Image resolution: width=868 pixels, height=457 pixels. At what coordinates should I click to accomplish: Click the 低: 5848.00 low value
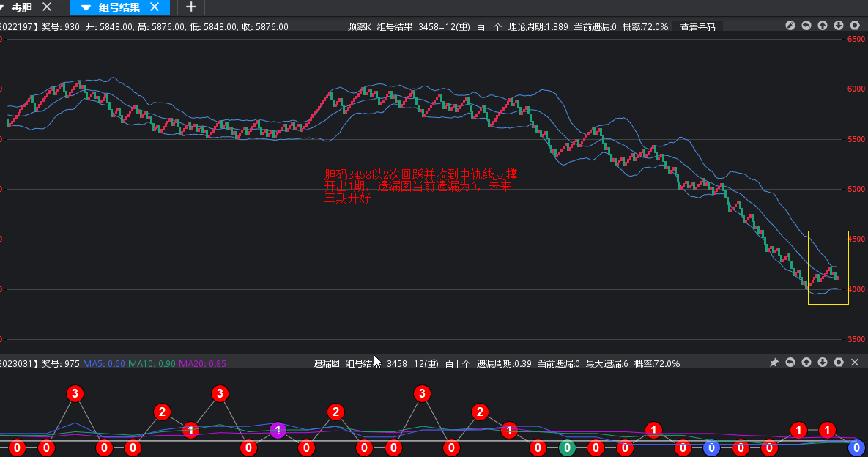point(213,26)
